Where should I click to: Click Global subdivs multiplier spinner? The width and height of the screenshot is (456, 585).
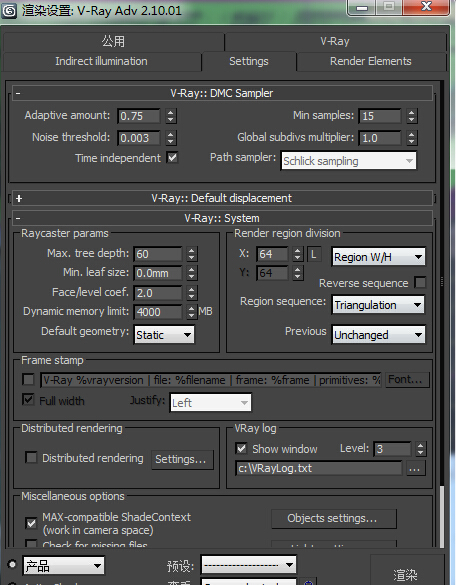(411, 138)
